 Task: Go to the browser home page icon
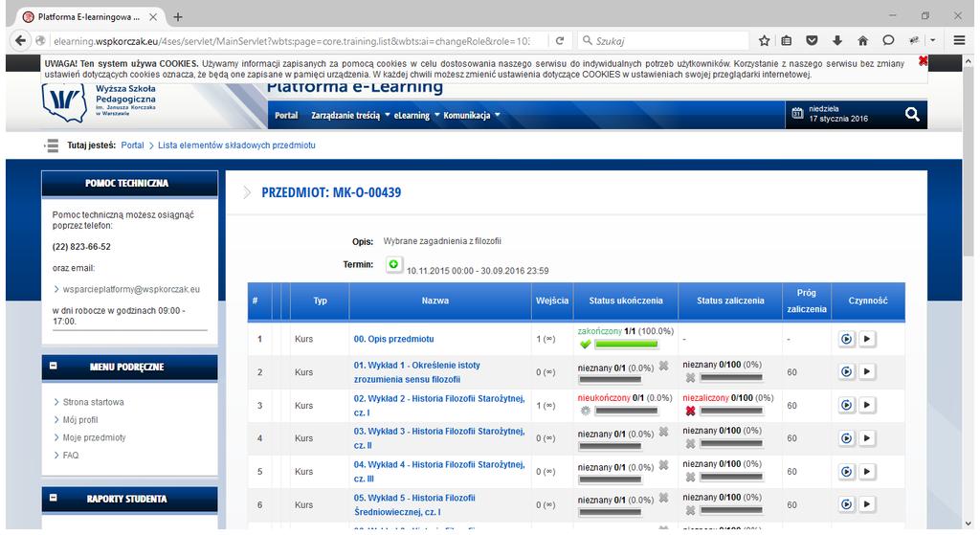862,40
